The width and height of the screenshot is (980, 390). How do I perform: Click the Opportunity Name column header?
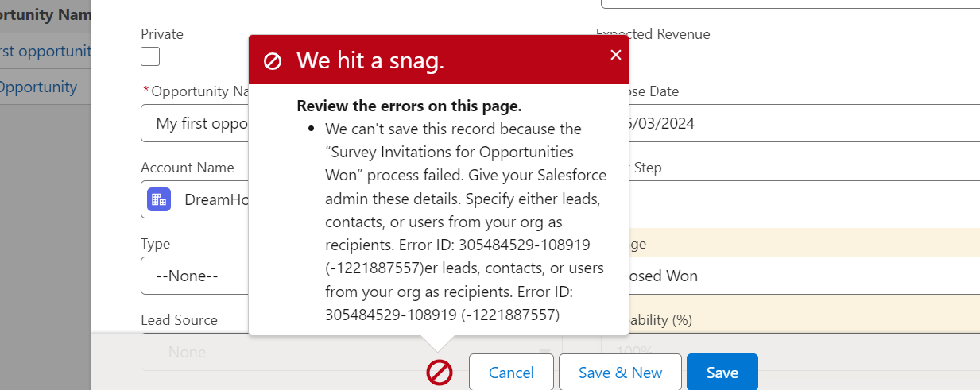coord(45,14)
